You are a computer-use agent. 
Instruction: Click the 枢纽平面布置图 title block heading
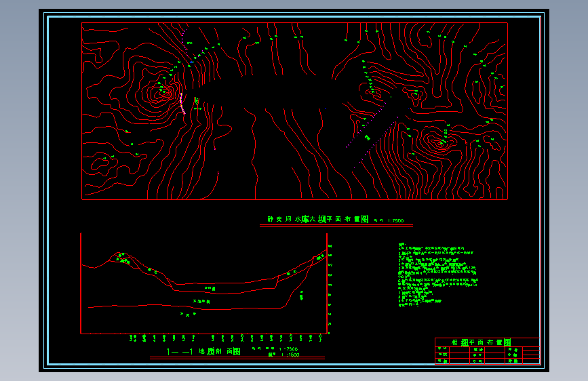click(481, 342)
